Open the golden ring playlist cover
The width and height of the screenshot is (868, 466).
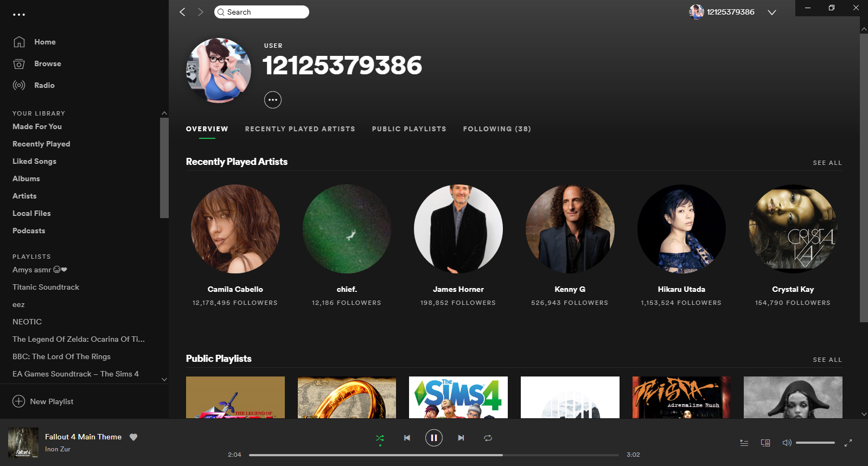coord(347,397)
